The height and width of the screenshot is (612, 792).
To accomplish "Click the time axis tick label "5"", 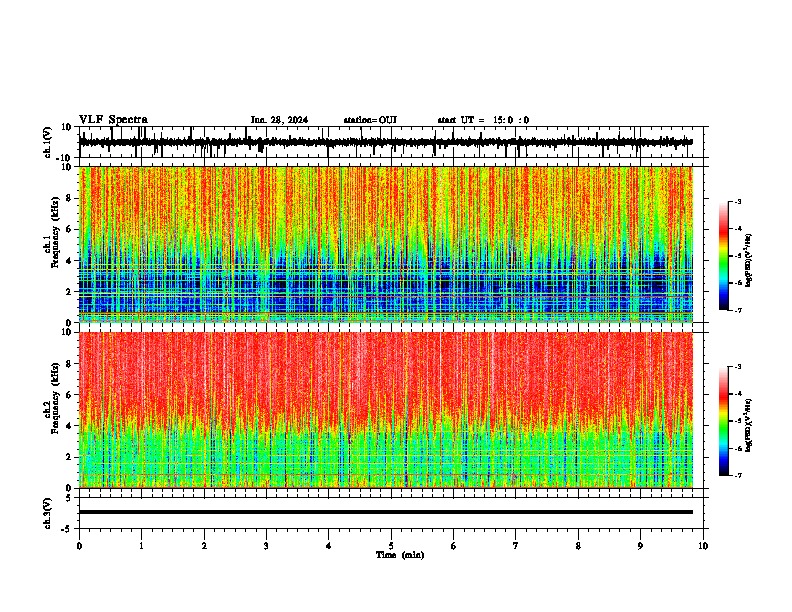I will tap(391, 546).
